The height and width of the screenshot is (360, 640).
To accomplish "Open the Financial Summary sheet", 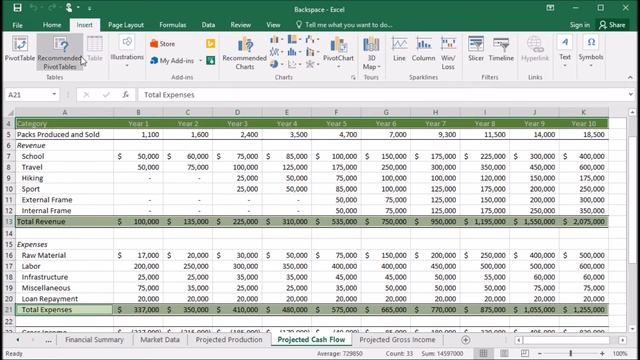I will tap(94, 340).
